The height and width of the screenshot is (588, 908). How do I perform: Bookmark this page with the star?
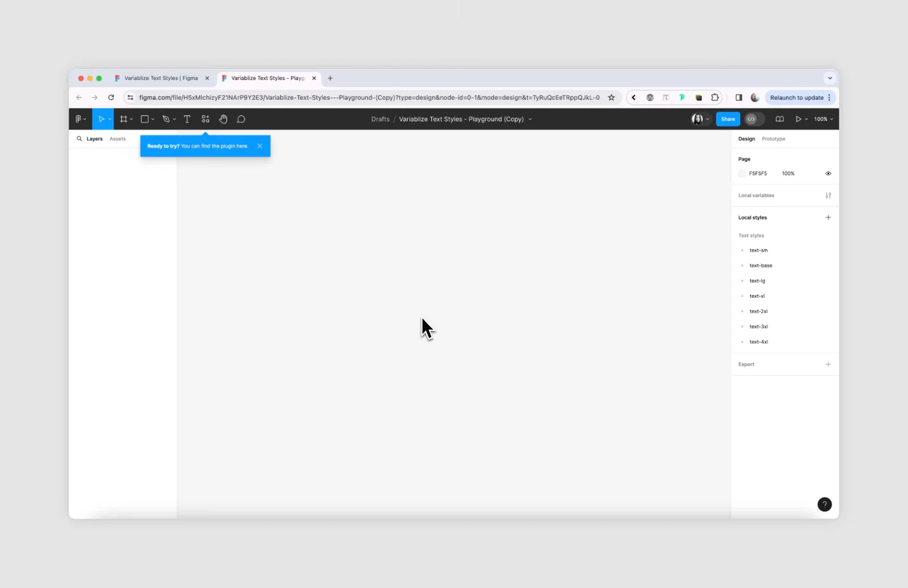pos(611,98)
